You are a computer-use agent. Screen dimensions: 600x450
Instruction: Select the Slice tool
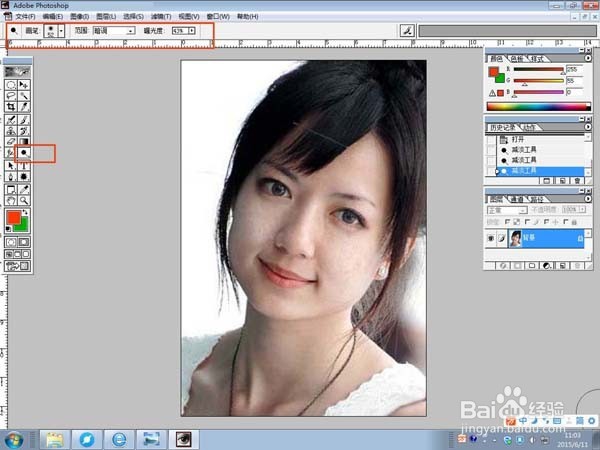[x=24, y=107]
